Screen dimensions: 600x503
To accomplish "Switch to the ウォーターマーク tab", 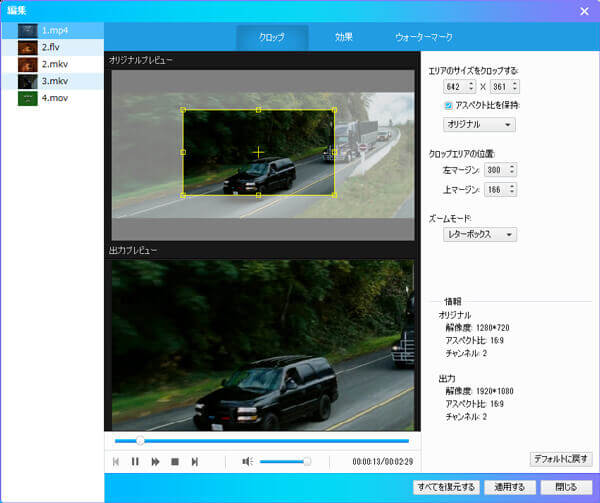I will tap(424, 37).
